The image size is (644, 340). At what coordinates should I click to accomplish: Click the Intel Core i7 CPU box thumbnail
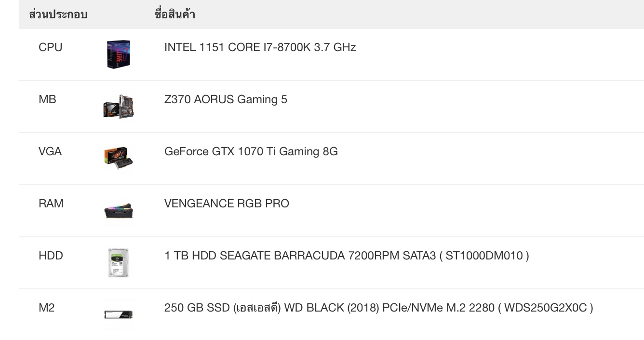pyautogui.click(x=119, y=54)
